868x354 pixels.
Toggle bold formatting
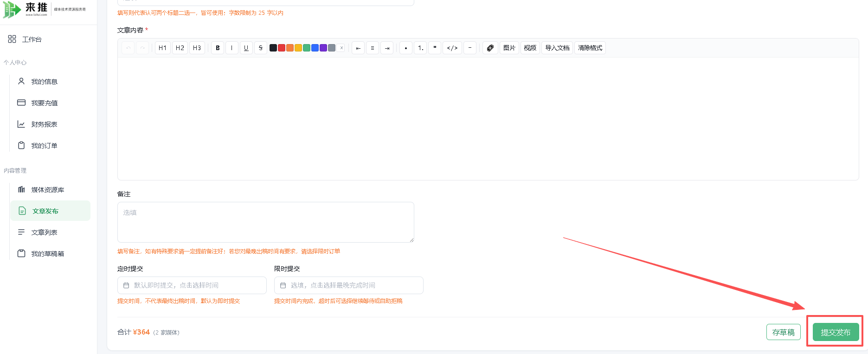click(x=218, y=48)
